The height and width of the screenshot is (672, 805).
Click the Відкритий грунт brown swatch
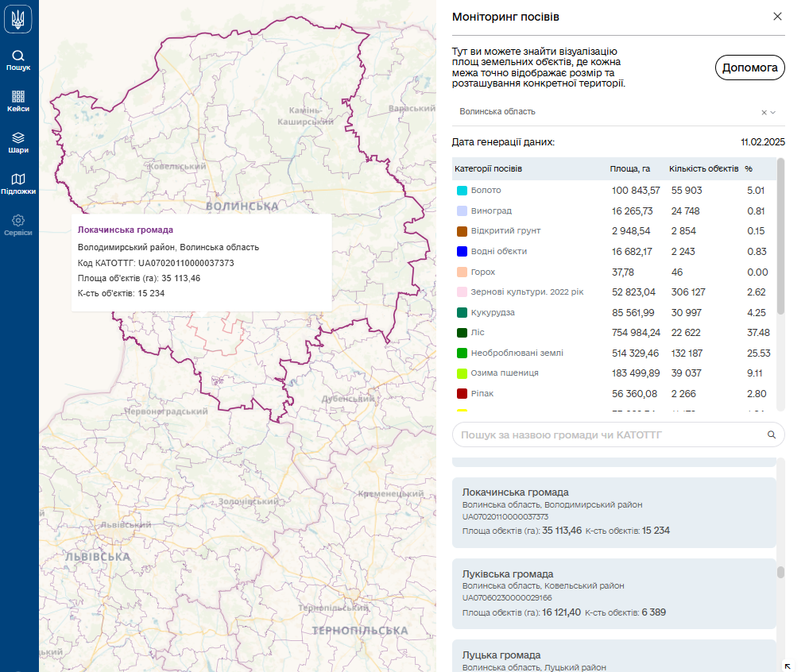tap(462, 231)
